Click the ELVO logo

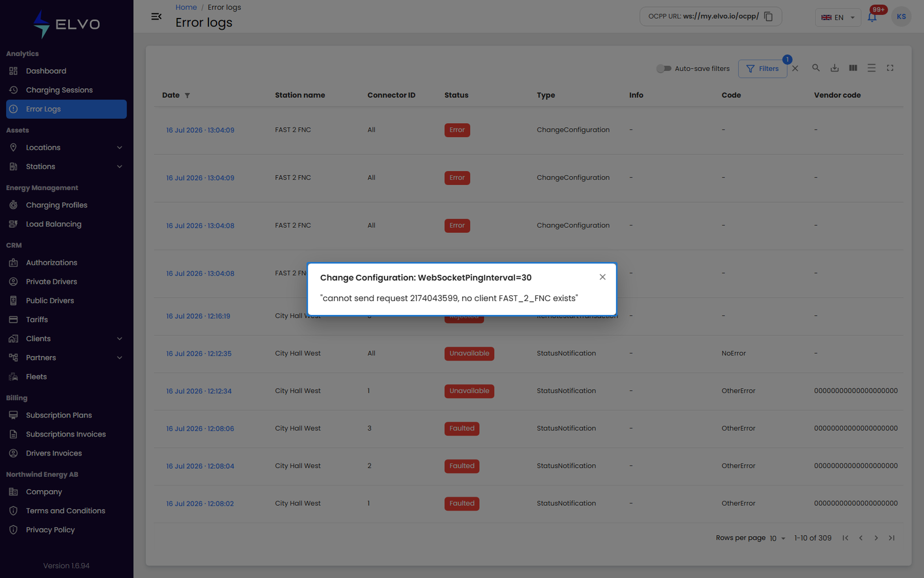pyautogui.click(x=66, y=24)
